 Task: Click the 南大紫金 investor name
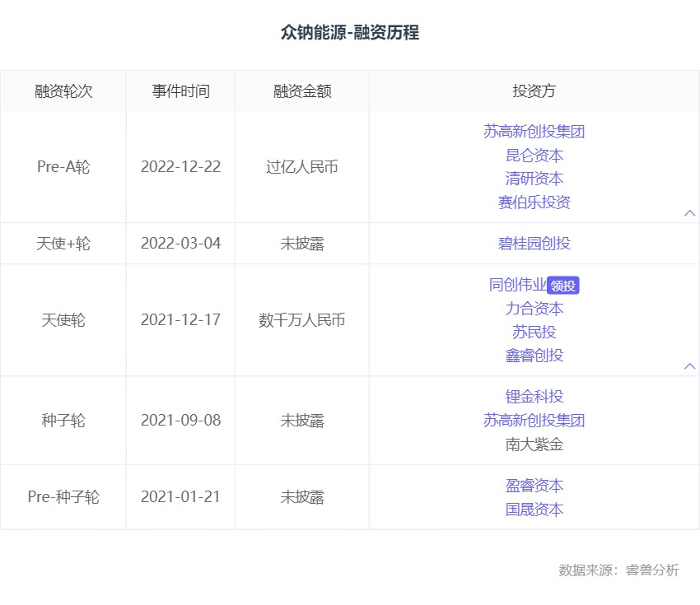point(534,444)
